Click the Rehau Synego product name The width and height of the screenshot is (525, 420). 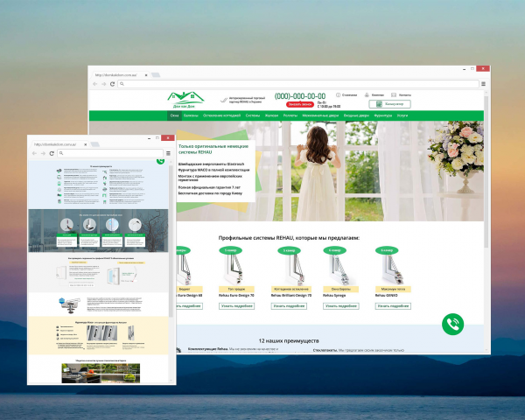pyautogui.click(x=334, y=296)
